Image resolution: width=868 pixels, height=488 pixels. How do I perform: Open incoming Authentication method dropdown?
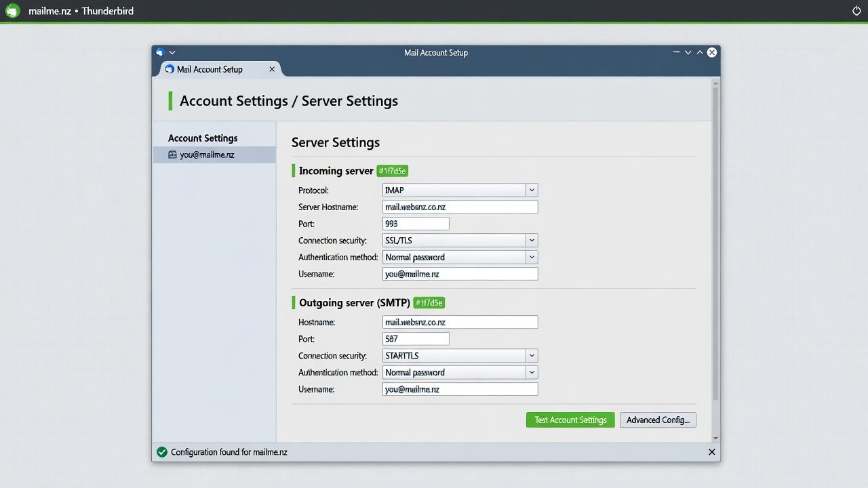point(460,258)
